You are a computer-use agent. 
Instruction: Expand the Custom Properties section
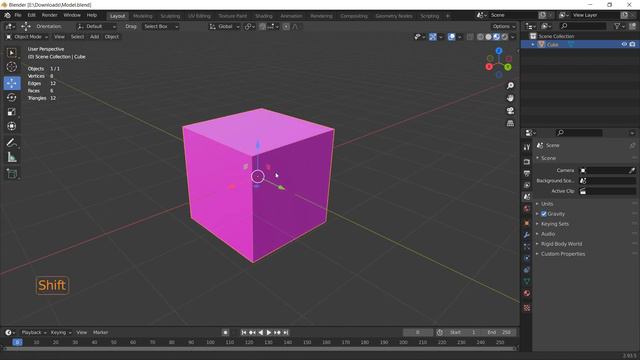point(563,254)
